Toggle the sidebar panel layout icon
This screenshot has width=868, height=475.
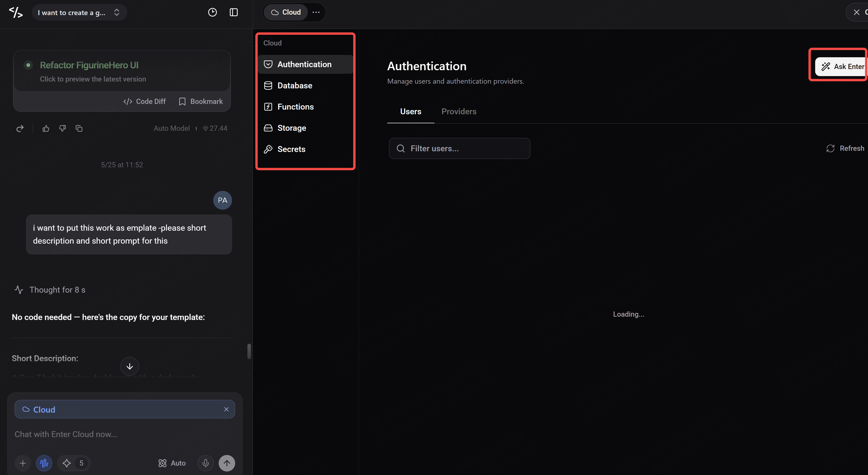(234, 12)
